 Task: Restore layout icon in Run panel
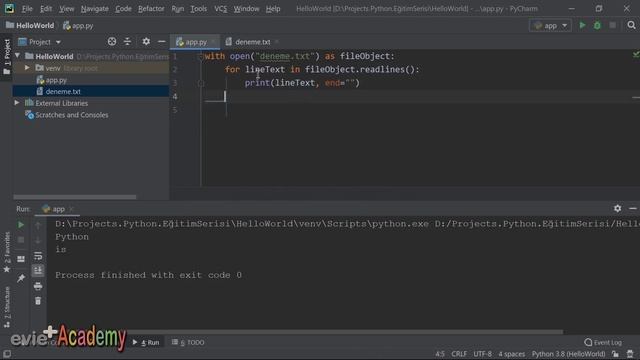tap(21, 259)
